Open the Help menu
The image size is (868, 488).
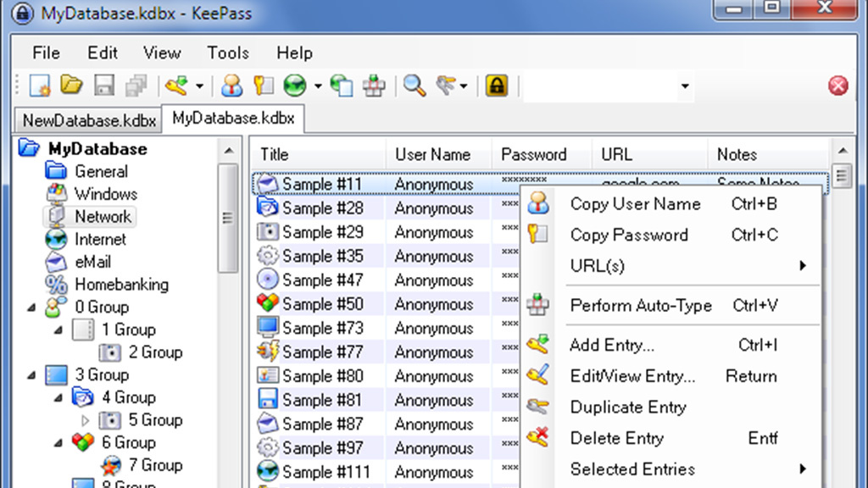pyautogui.click(x=294, y=53)
